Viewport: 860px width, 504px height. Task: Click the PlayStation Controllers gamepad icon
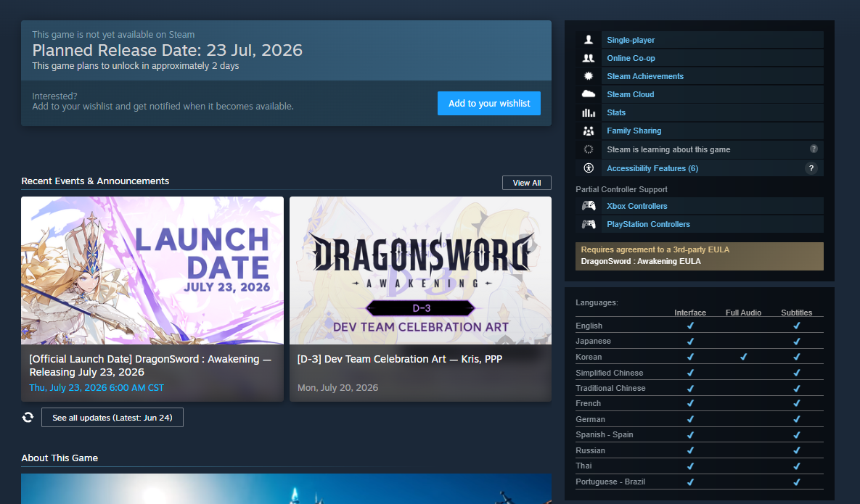(x=589, y=224)
